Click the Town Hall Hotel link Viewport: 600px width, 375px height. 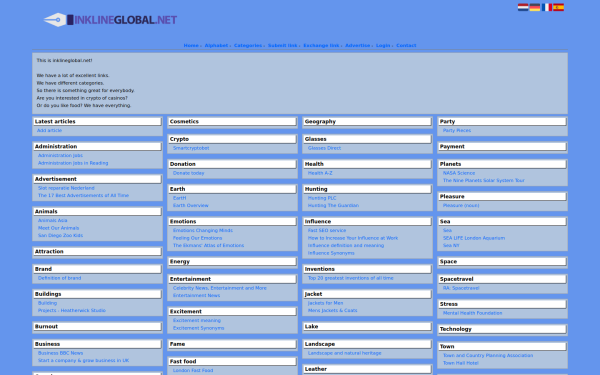pyautogui.click(x=461, y=363)
